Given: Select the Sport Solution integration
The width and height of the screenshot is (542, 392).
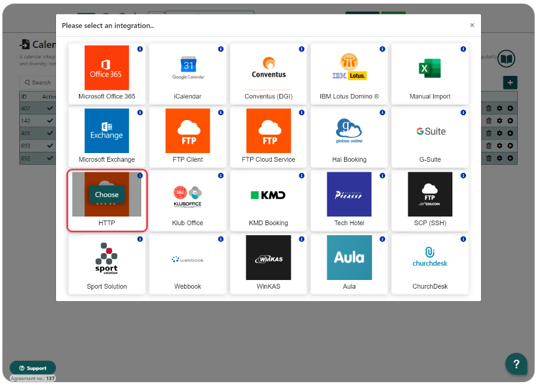Looking at the screenshot, I should [x=107, y=264].
